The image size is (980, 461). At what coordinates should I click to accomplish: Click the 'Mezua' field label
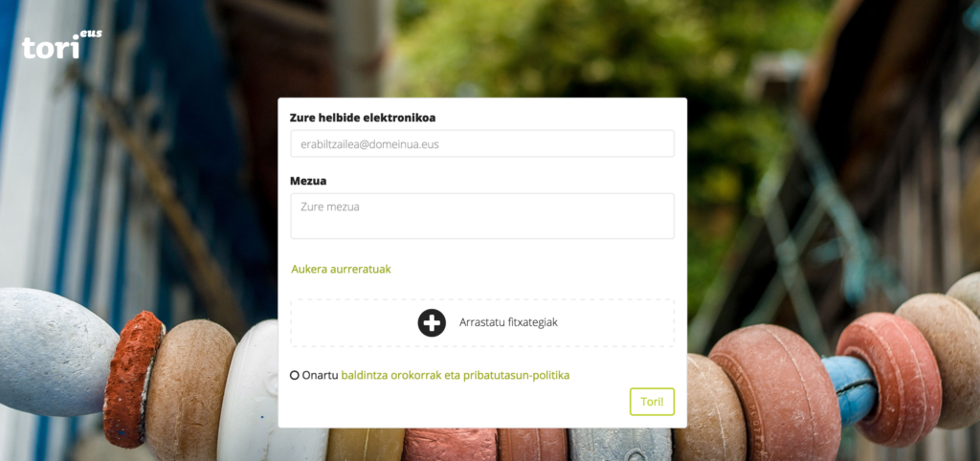308,181
